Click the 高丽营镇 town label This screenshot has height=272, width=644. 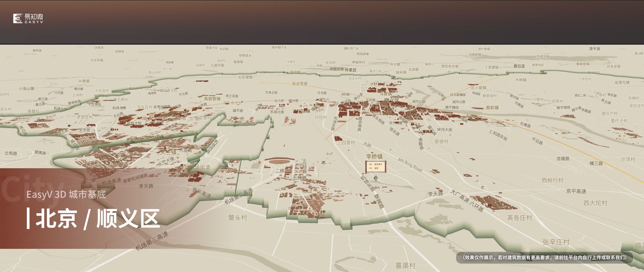pyautogui.click(x=212, y=99)
